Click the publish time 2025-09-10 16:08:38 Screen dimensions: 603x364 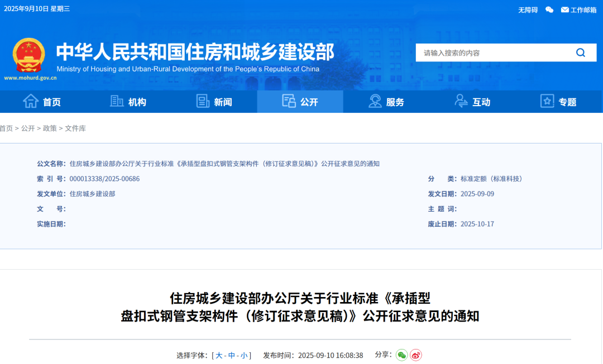click(x=331, y=356)
